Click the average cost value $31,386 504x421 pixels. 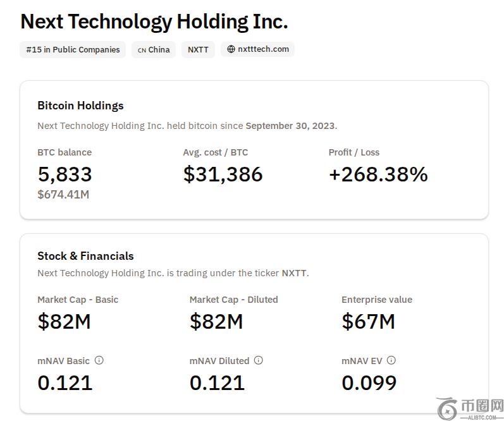tap(223, 174)
